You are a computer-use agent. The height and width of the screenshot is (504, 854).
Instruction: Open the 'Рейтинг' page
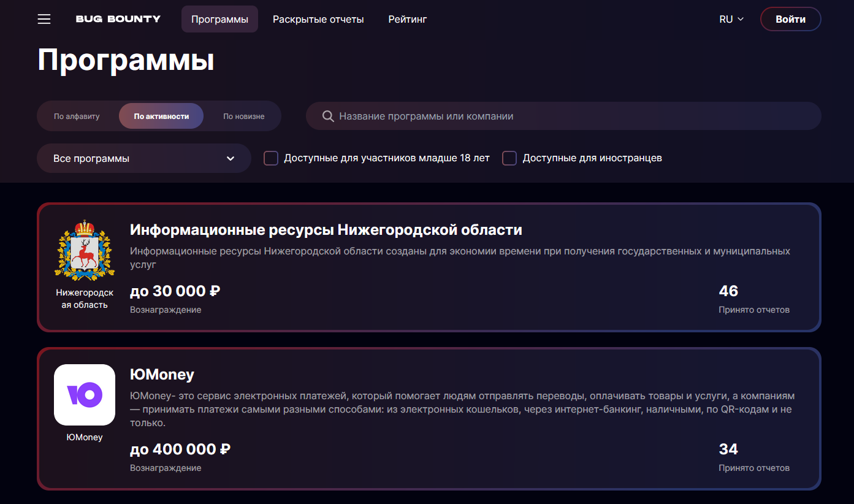(408, 19)
